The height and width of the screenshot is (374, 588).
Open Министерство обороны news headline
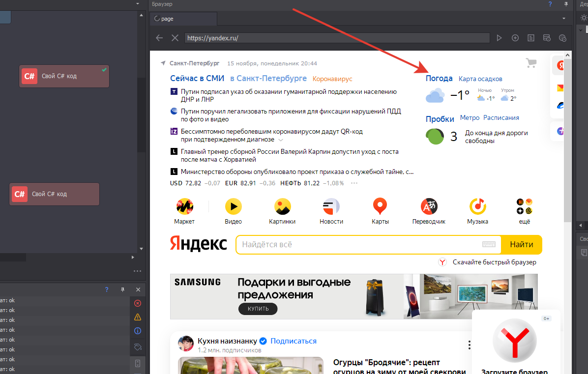(297, 172)
